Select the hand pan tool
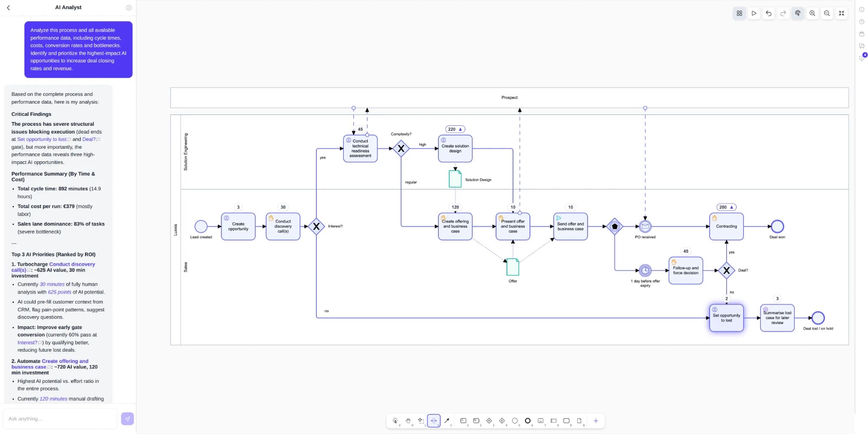 (408, 421)
